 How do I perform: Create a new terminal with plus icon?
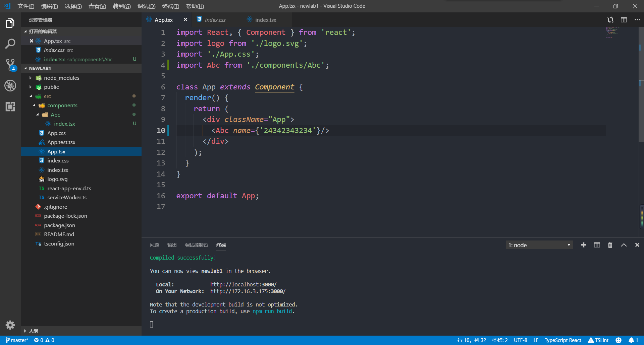click(584, 245)
